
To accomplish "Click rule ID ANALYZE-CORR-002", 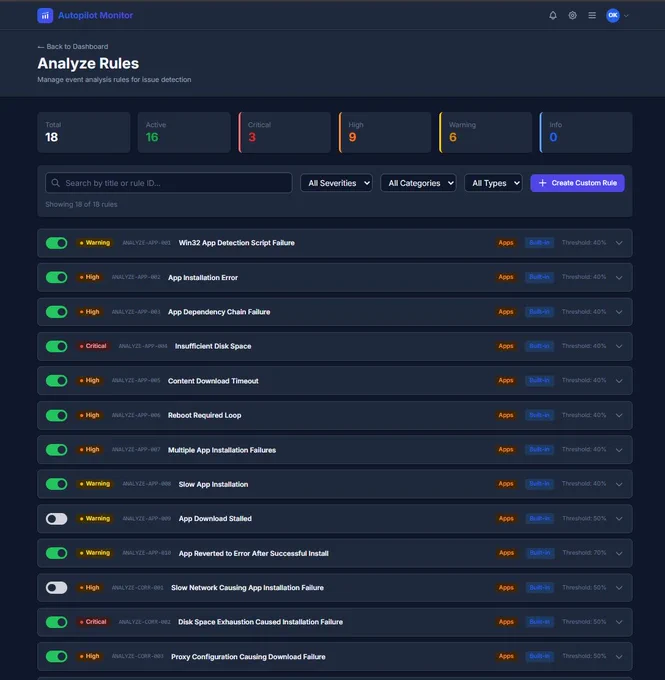I will click(x=144, y=622).
